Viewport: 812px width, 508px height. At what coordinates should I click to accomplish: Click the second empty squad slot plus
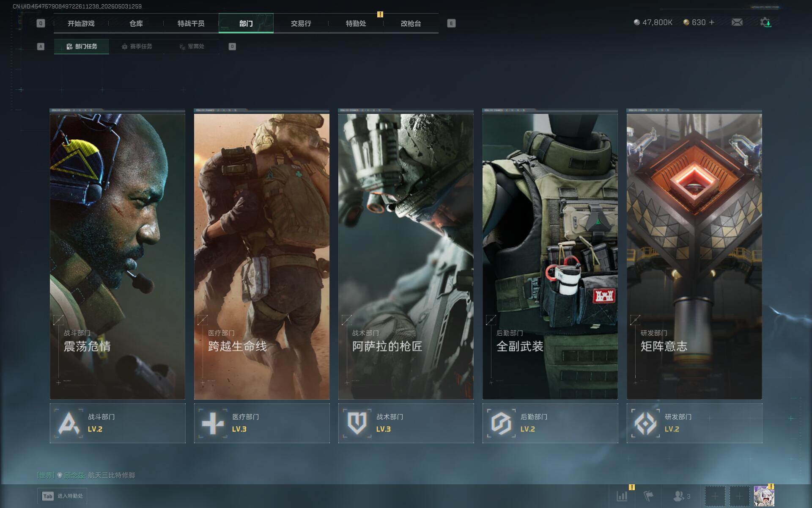pyautogui.click(x=739, y=496)
